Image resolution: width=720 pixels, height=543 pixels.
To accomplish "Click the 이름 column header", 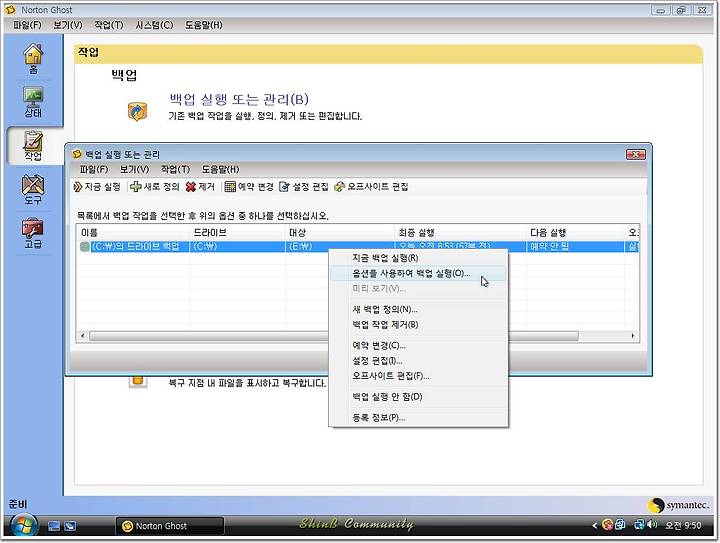I will click(133, 233).
